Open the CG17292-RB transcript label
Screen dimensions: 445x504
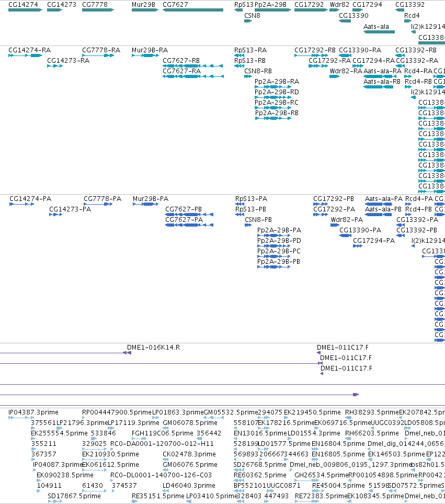click(x=315, y=50)
